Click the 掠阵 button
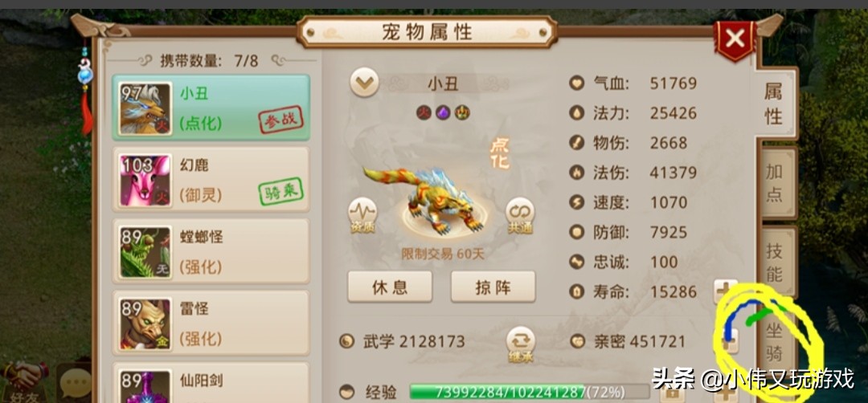 tap(493, 287)
